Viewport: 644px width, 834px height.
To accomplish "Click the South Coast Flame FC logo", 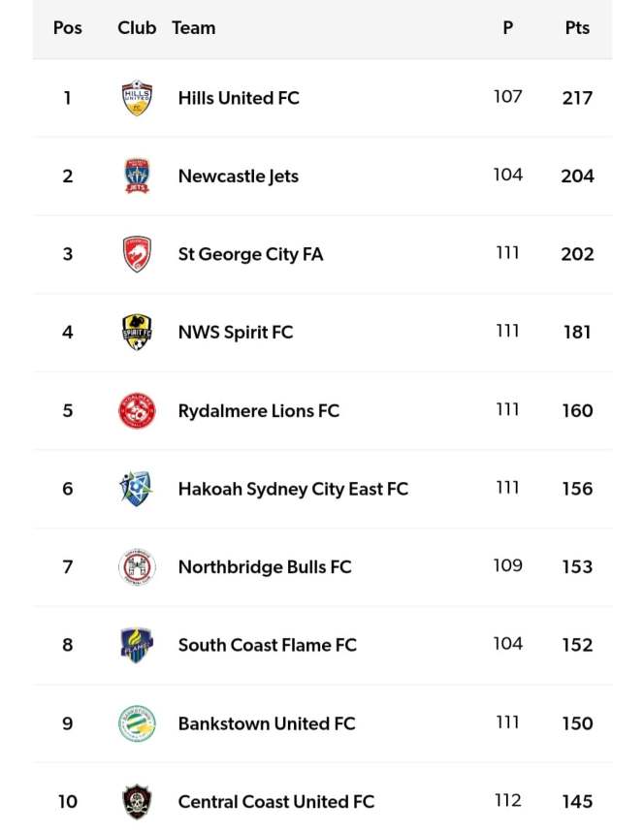I will coord(137,645).
